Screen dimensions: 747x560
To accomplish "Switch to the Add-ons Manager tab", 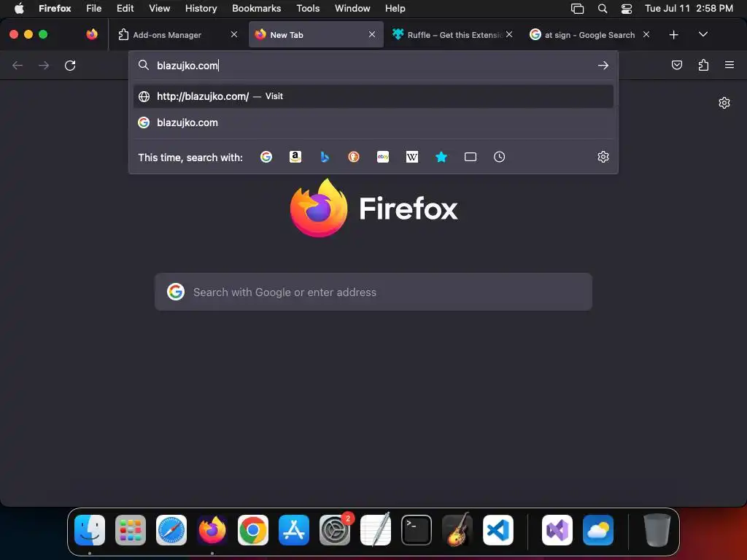I will (177, 35).
